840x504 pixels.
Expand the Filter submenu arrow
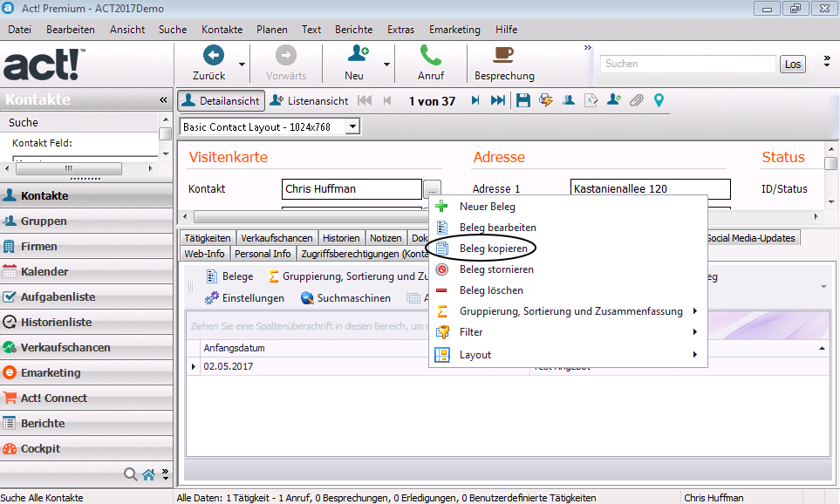tap(695, 332)
